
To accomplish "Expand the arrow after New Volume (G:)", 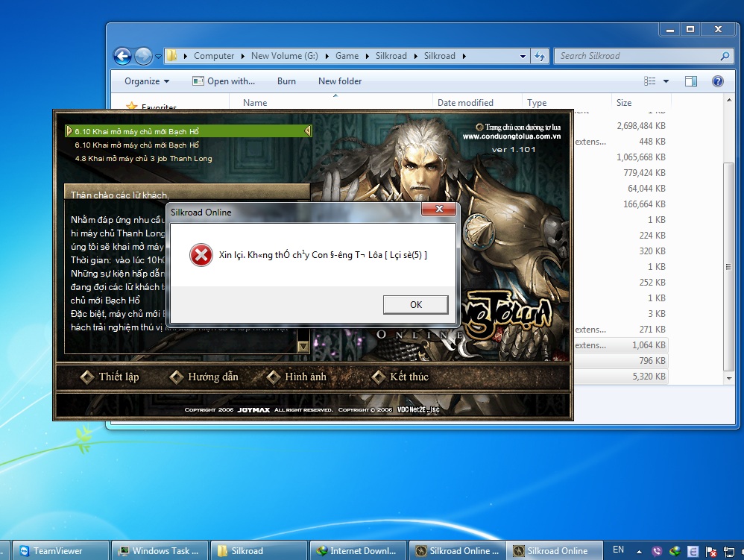I will [x=327, y=56].
